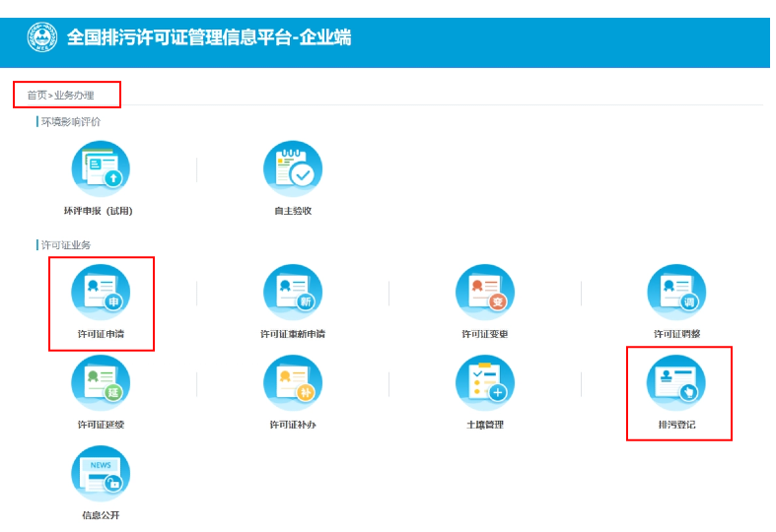
Task: Open the 土壤管理 clipboard icon
Action: [484, 383]
